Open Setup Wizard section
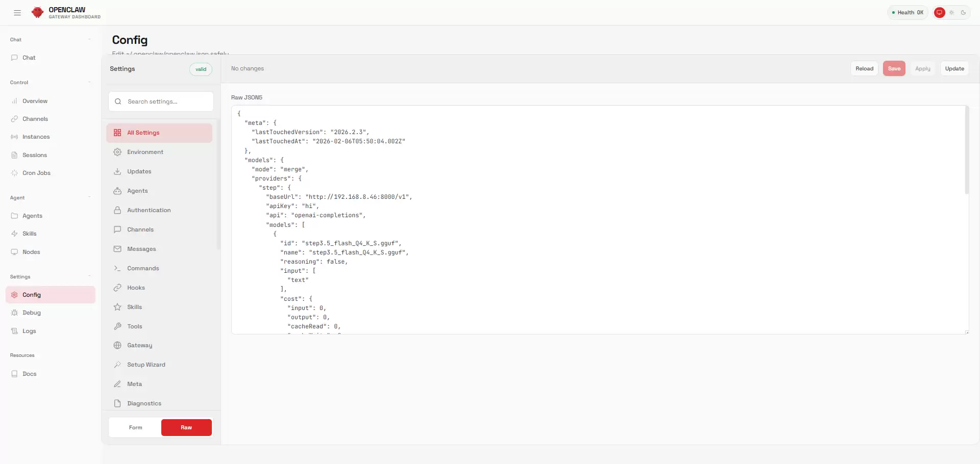 coord(146,365)
